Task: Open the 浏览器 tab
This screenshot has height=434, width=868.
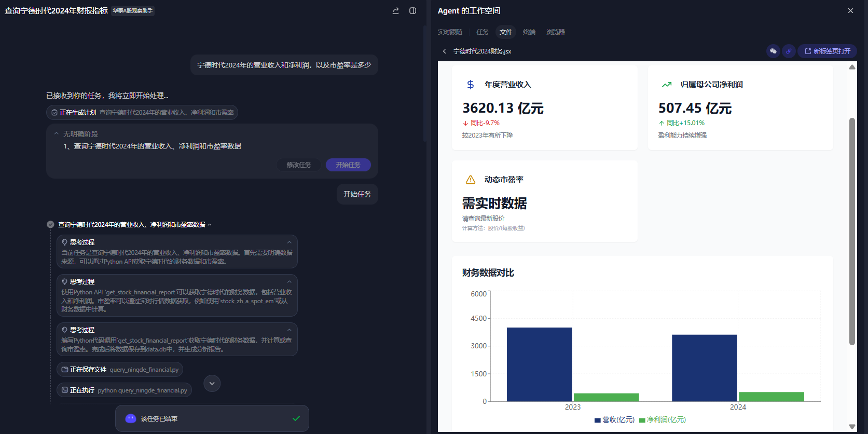Action: click(556, 32)
